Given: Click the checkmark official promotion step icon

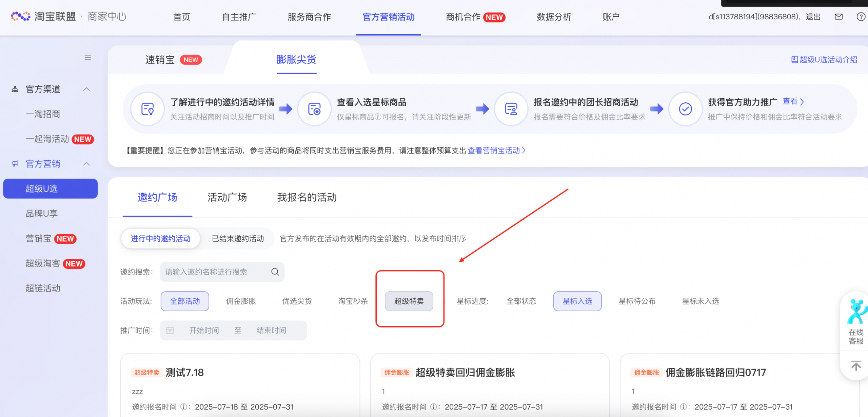Looking at the screenshot, I should tap(685, 109).
